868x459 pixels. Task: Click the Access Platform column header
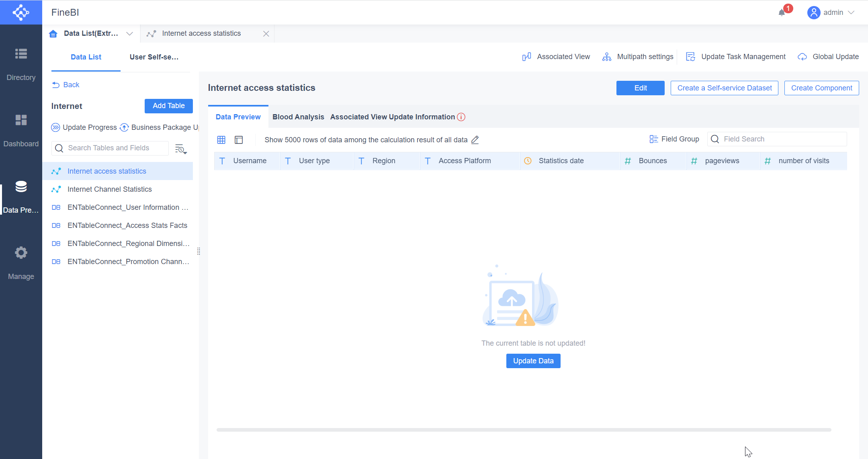tap(470, 161)
